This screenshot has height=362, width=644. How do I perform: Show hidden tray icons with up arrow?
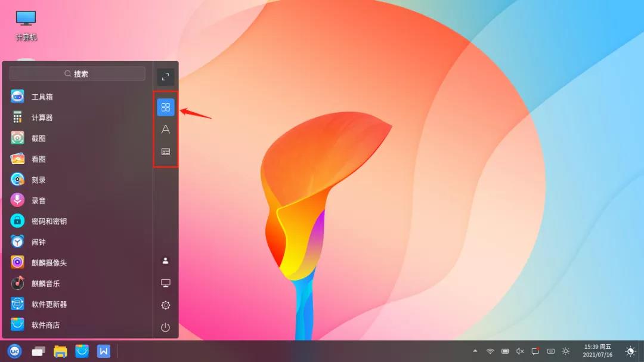[475, 351]
